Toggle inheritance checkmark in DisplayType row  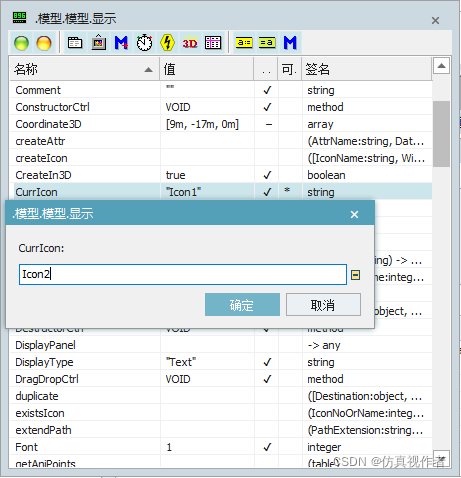[267, 362]
